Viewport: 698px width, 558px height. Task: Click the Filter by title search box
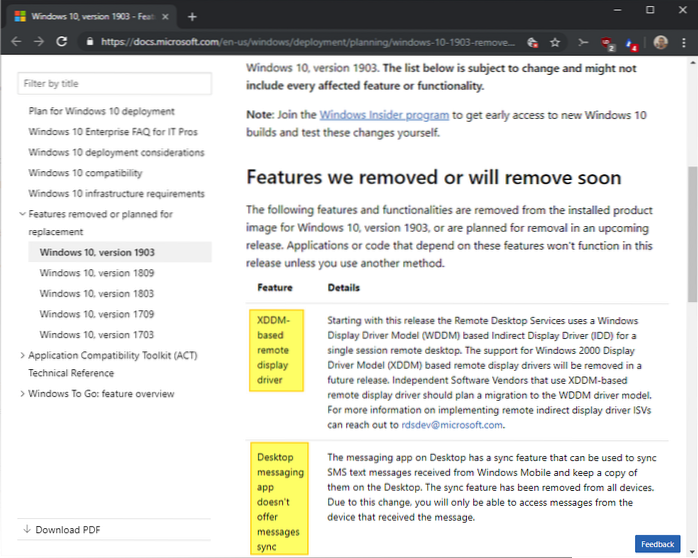(115, 84)
